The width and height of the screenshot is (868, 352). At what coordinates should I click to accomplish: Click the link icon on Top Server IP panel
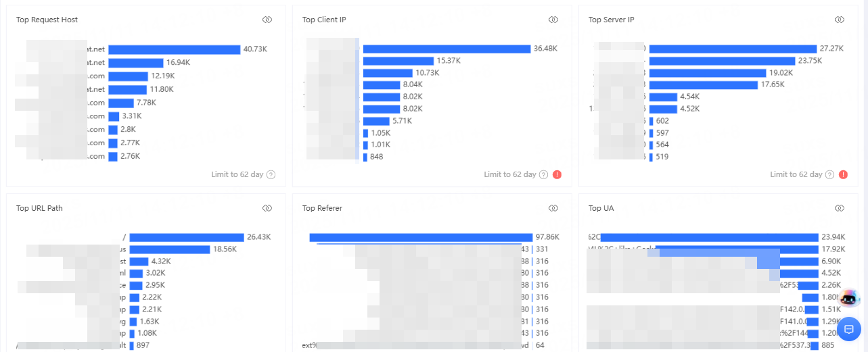pyautogui.click(x=840, y=20)
